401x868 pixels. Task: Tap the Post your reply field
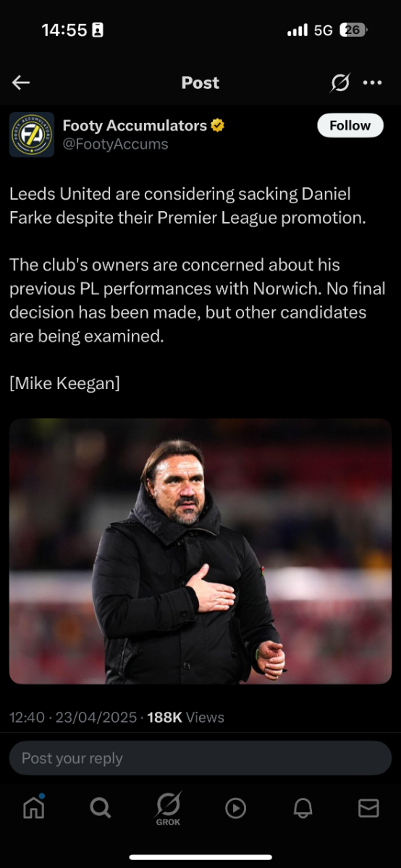pyautogui.click(x=200, y=758)
